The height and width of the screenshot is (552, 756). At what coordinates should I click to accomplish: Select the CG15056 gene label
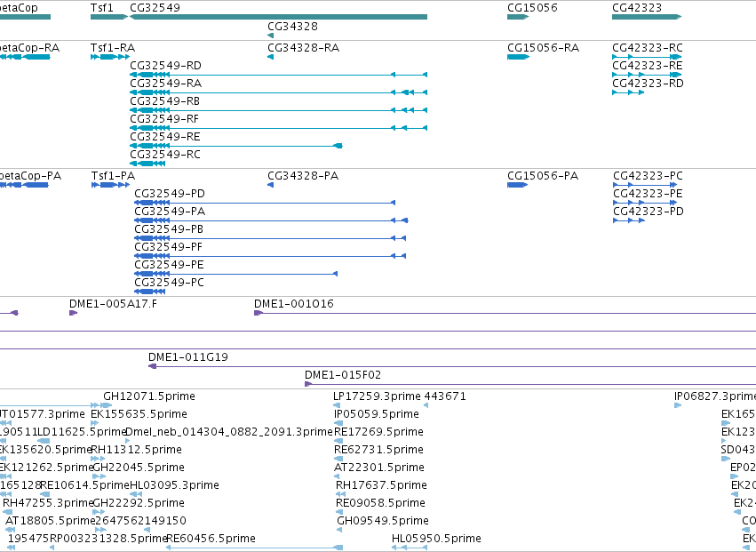(532, 8)
